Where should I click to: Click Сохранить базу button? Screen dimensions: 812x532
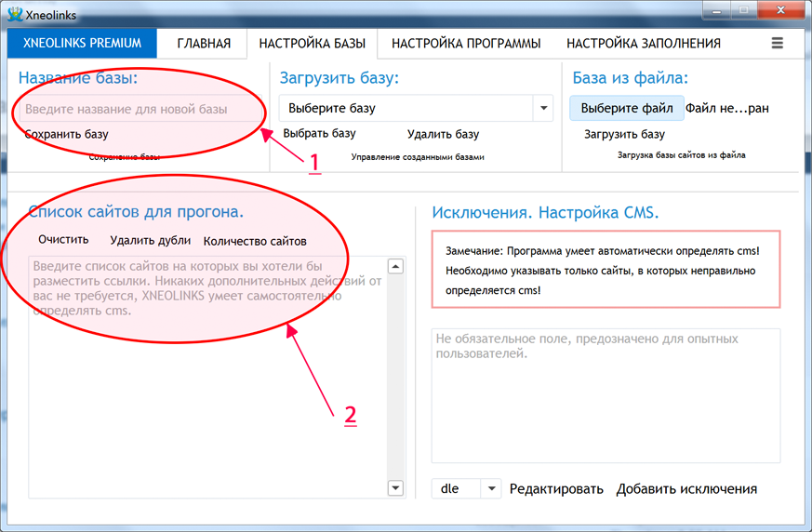pos(67,134)
